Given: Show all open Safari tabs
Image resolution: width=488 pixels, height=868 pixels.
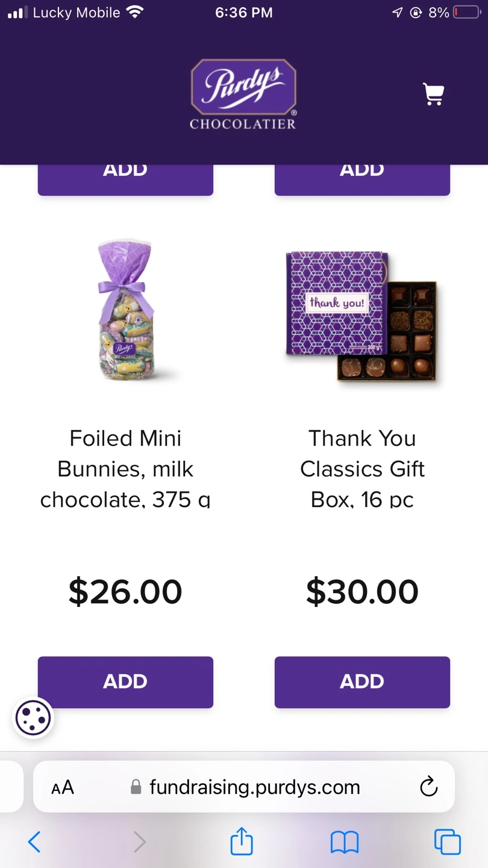Looking at the screenshot, I should (x=447, y=841).
